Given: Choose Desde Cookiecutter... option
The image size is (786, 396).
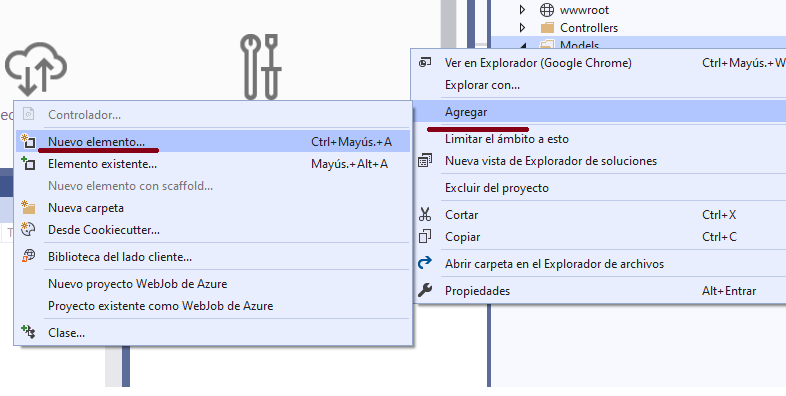Looking at the screenshot, I should (x=213, y=230).
